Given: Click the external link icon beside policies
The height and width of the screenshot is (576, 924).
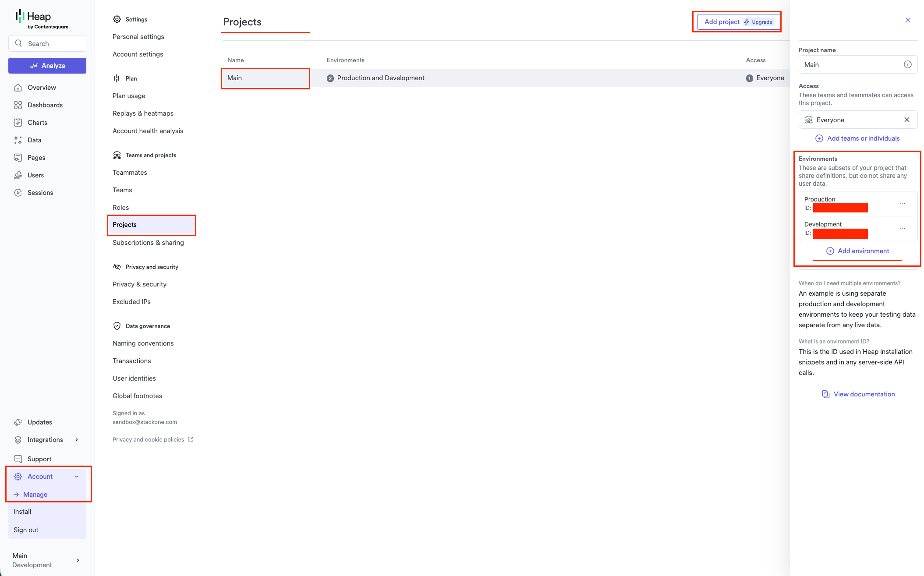Looking at the screenshot, I should (191, 439).
